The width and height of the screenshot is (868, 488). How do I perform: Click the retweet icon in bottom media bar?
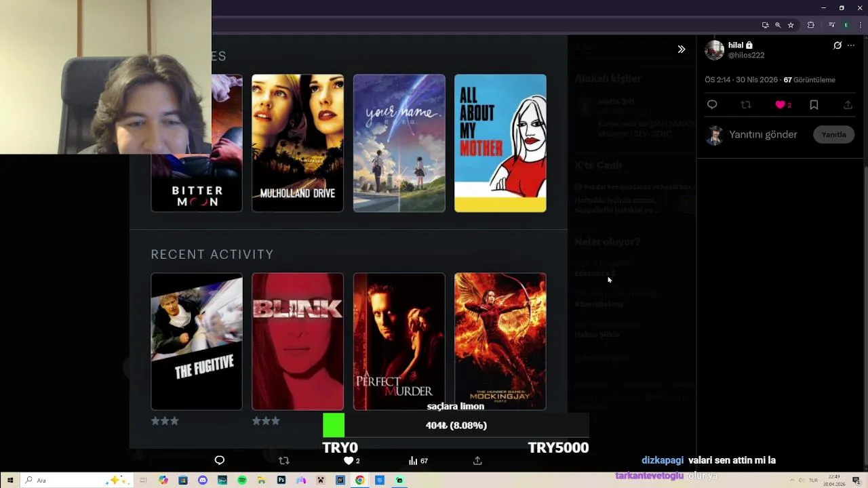tap(284, 460)
